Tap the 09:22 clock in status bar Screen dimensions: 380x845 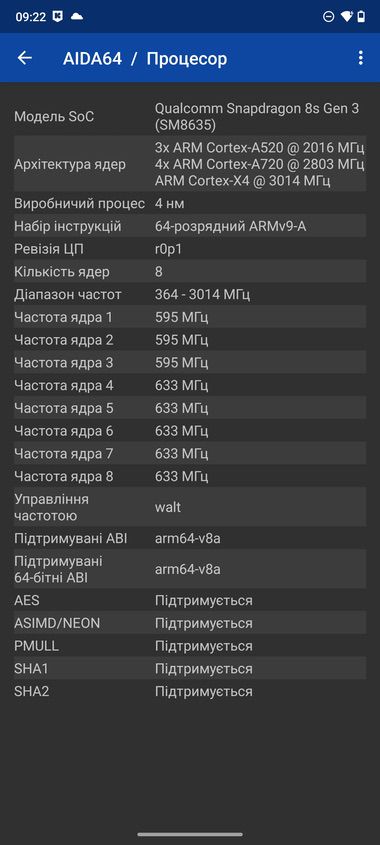click(31, 17)
